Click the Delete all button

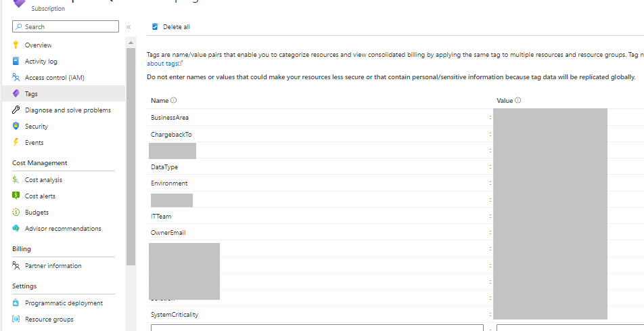pos(171,27)
